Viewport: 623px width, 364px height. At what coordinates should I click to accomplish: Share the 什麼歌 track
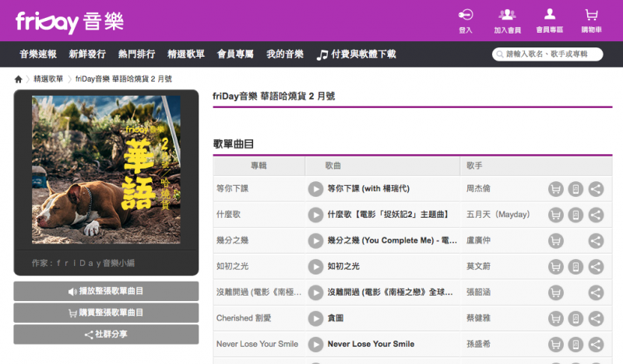(x=596, y=215)
